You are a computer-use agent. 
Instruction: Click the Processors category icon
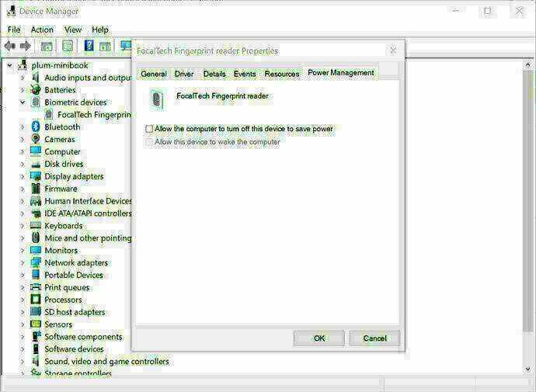click(x=36, y=300)
